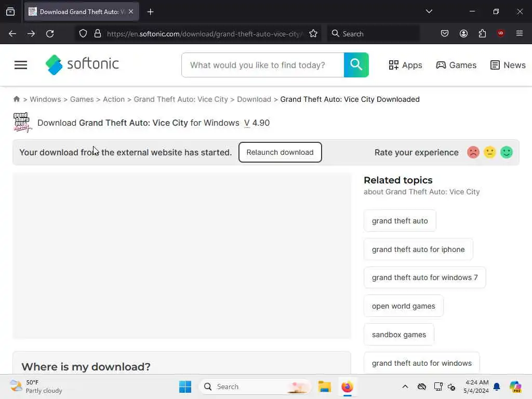Screen dimensions: 532x399
Task: Click the Relaunch download button
Action: [x=280, y=152]
